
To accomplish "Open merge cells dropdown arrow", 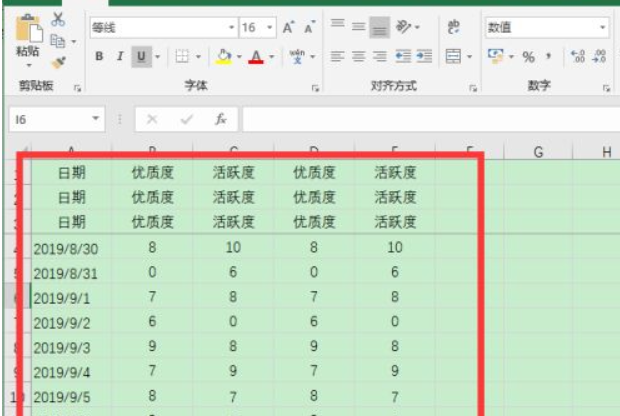I will [x=469, y=57].
